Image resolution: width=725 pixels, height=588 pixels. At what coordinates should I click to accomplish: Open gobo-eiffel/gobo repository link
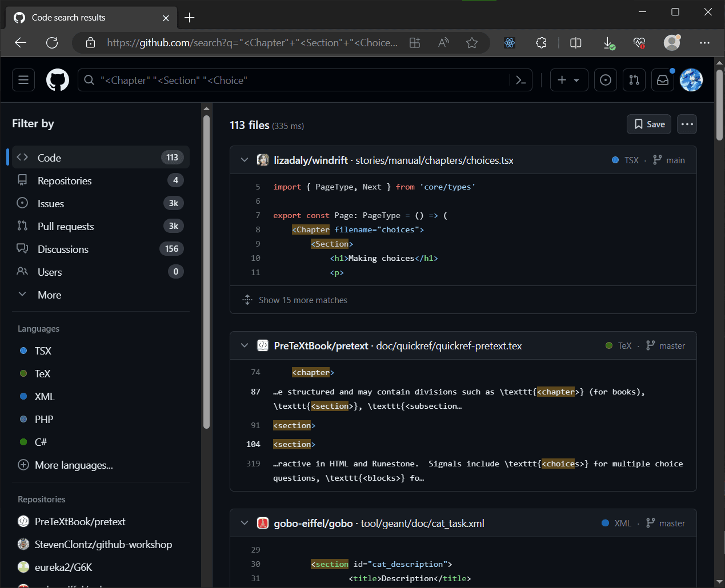coord(313,523)
